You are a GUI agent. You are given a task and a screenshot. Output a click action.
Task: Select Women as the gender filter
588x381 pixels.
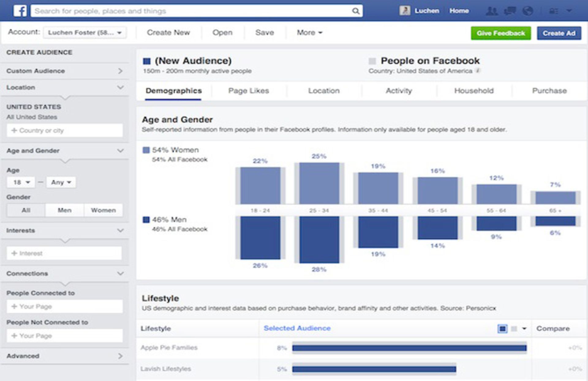[103, 210]
